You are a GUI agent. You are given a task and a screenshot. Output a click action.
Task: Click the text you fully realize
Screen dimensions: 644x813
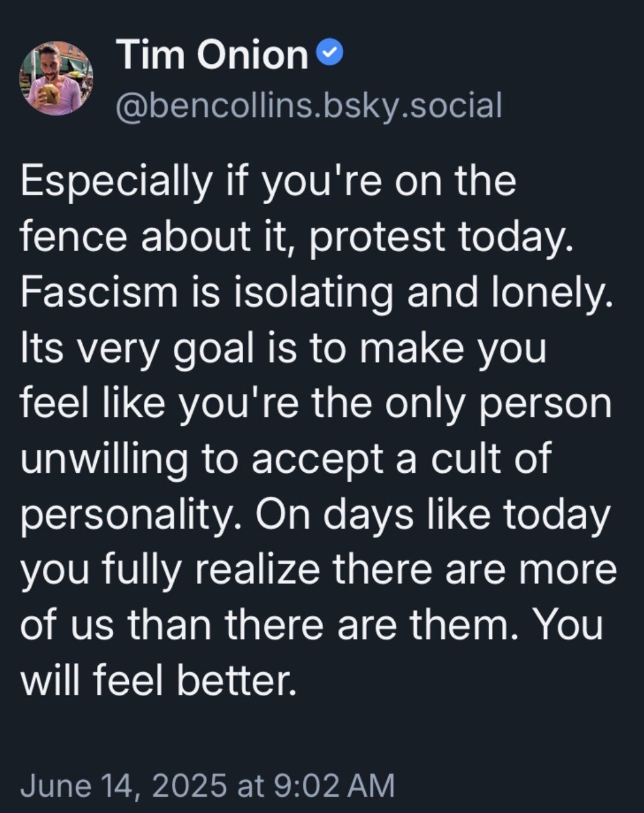coord(170,571)
